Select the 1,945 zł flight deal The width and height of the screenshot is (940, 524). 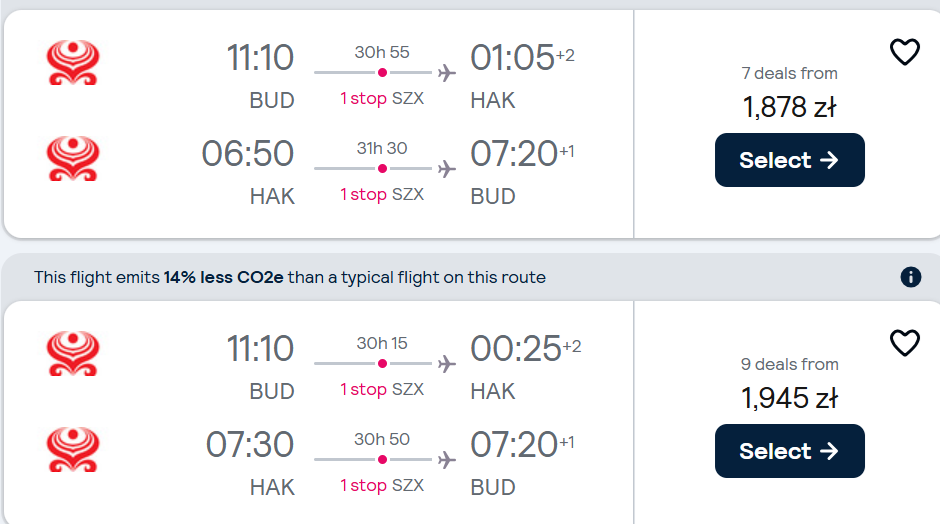790,451
